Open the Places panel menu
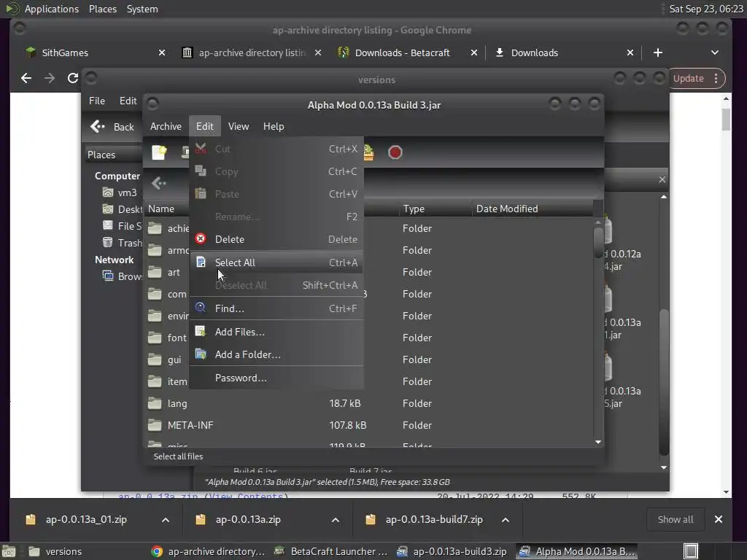Image resolution: width=747 pixels, height=560 pixels. click(103, 9)
